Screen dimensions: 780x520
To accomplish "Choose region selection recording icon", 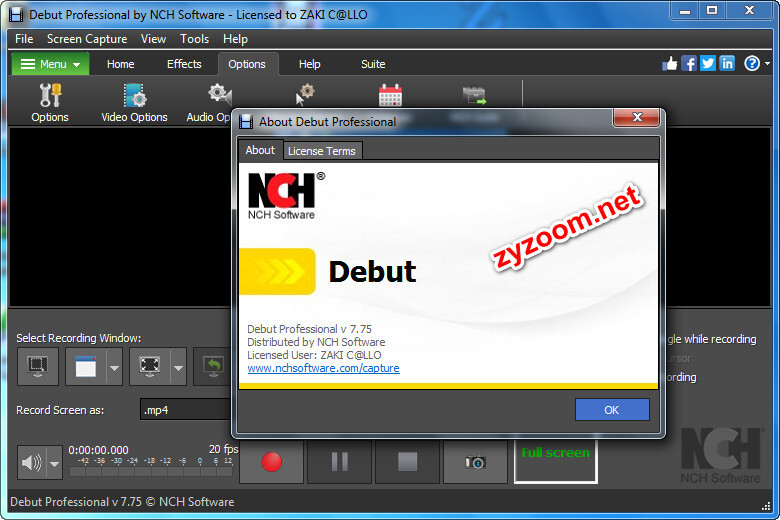I will (x=150, y=367).
